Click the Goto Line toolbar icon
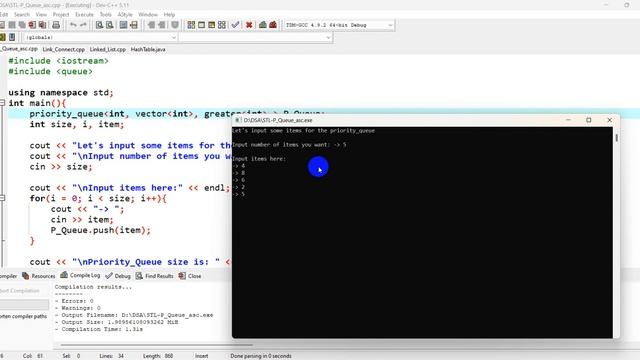Screen dimensions: 640x360 [x=133, y=25]
